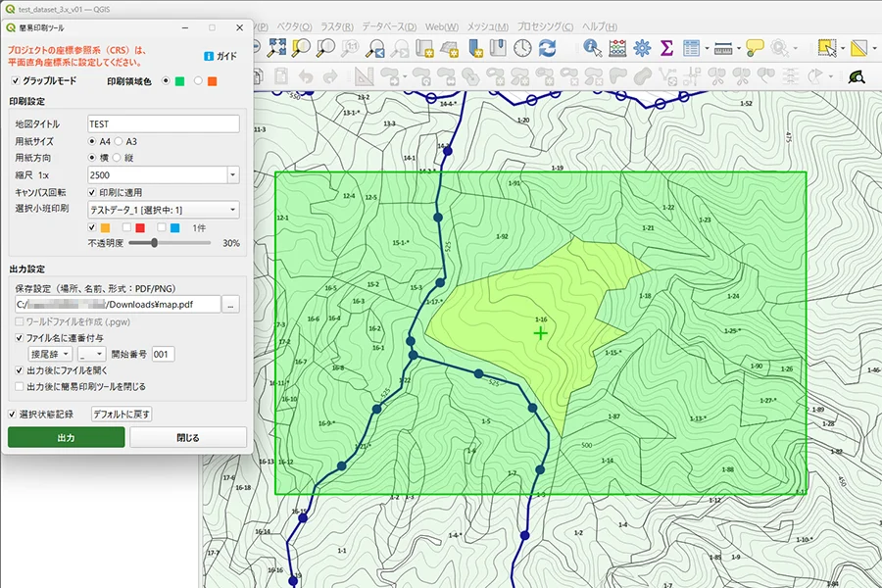Open the Field Calculator icon
This screenshot has width=882, height=588.
pyautogui.click(x=617, y=48)
